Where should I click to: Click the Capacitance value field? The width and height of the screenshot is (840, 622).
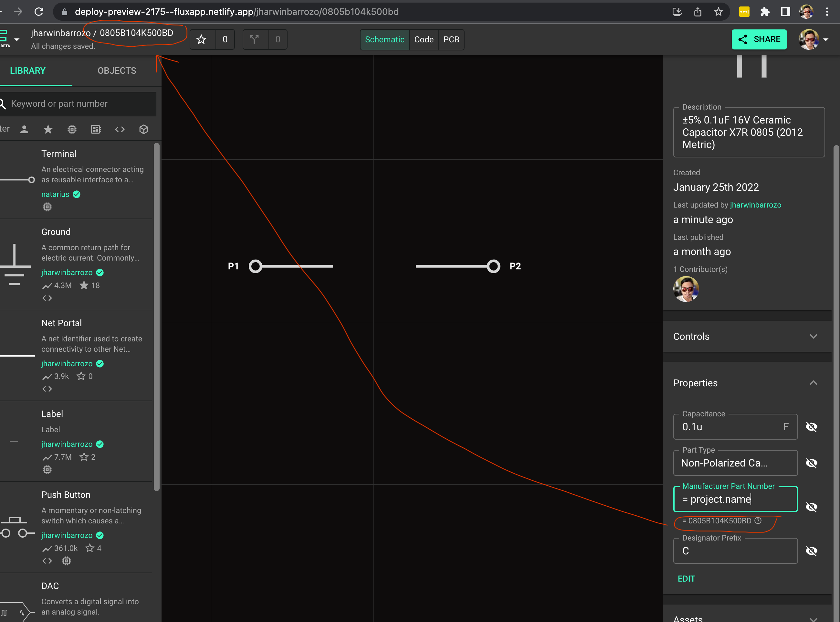click(735, 427)
